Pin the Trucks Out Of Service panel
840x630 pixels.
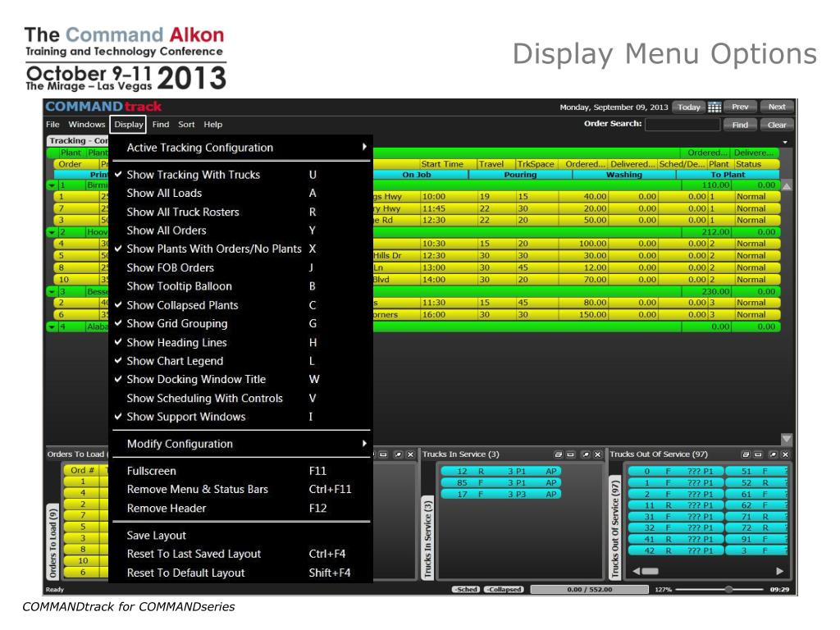[x=773, y=454]
